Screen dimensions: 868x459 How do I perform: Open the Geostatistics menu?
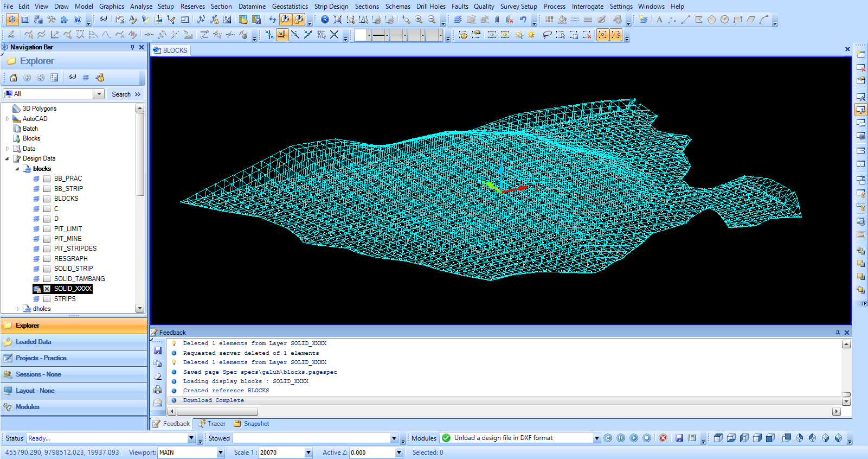290,7
